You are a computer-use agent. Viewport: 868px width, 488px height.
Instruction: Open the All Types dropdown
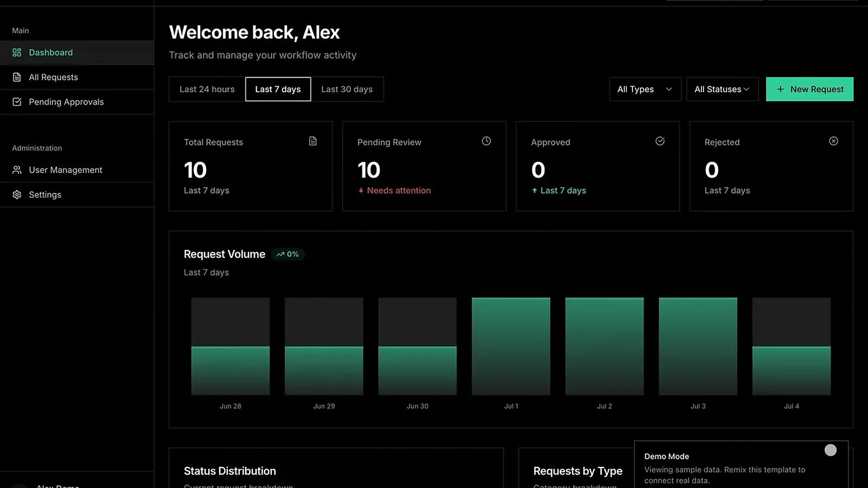645,89
